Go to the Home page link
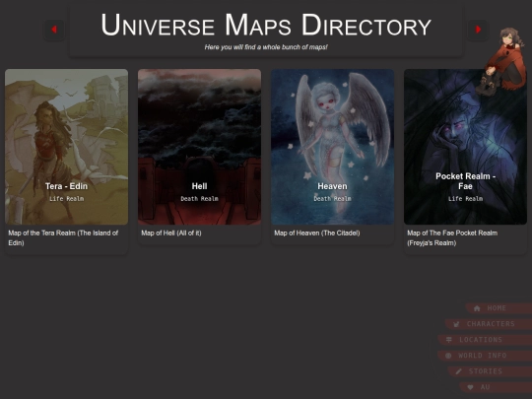 (x=499, y=308)
